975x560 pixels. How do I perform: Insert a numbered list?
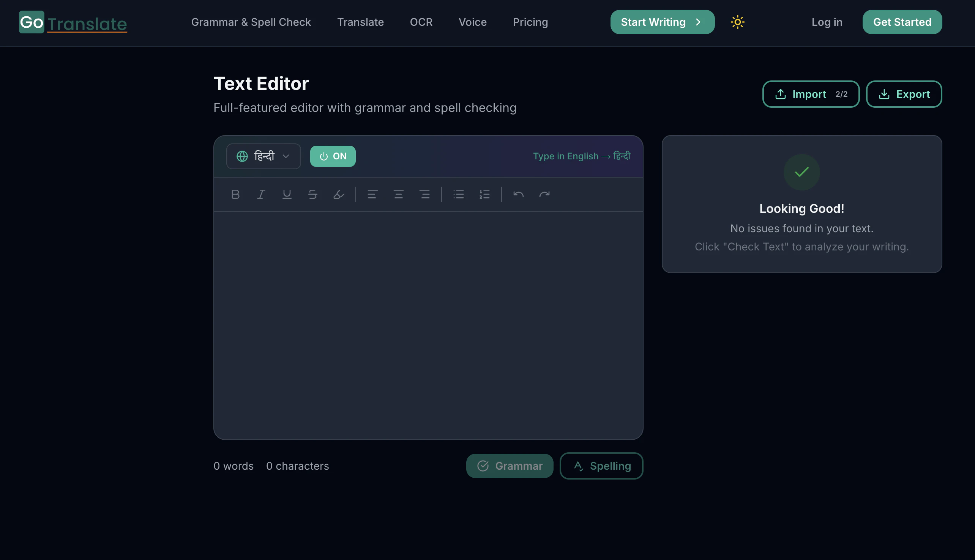click(484, 194)
